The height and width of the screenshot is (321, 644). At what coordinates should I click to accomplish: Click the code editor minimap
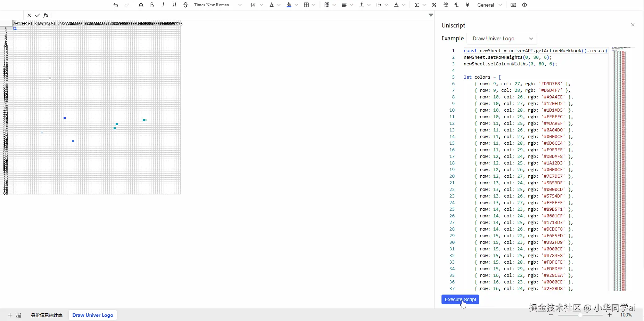pyautogui.click(x=621, y=169)
